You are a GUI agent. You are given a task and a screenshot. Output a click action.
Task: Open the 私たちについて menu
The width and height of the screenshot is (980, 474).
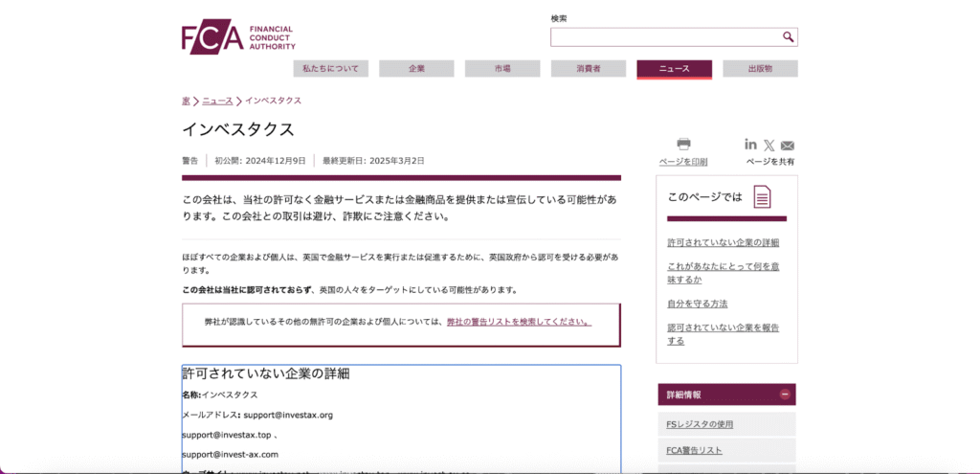pos(330,69)
